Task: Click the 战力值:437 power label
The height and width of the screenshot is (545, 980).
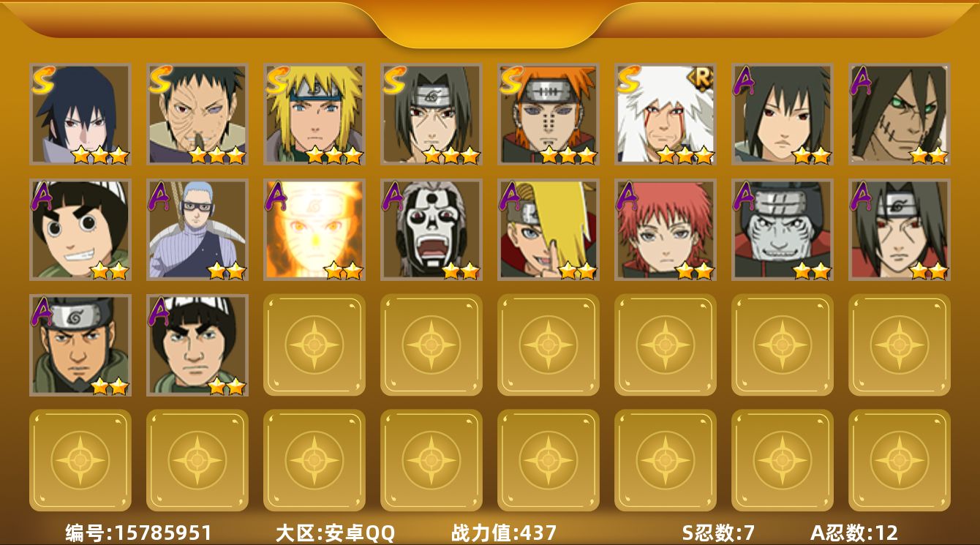Action: coord(504,533)
